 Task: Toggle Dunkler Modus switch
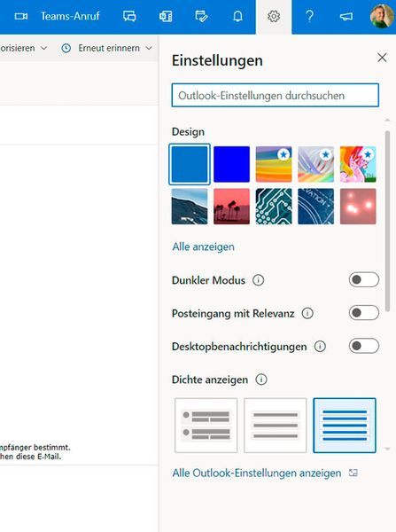click(x=364, y=279)
